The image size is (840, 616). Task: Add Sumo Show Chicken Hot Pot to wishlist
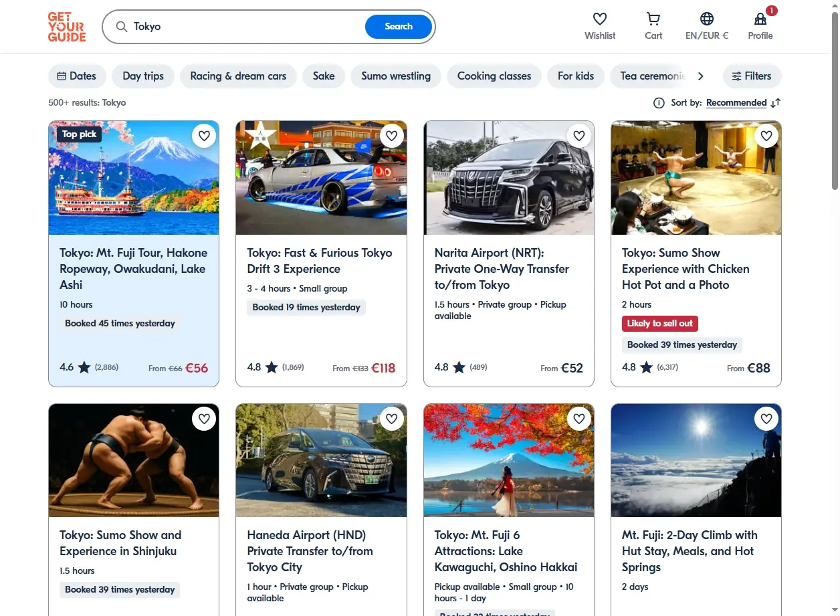pos(766,136)
